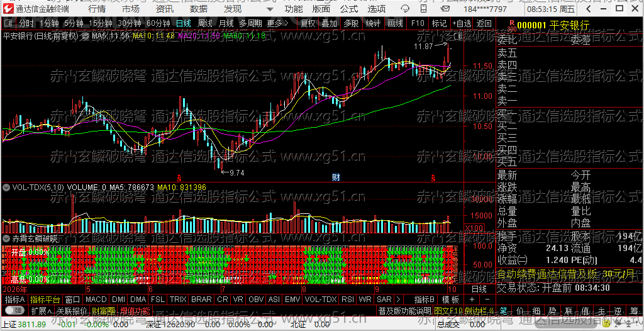Select the SAR indicator tab
The height and width of the screenshot is (331, 644).
[x=384, y=300]
